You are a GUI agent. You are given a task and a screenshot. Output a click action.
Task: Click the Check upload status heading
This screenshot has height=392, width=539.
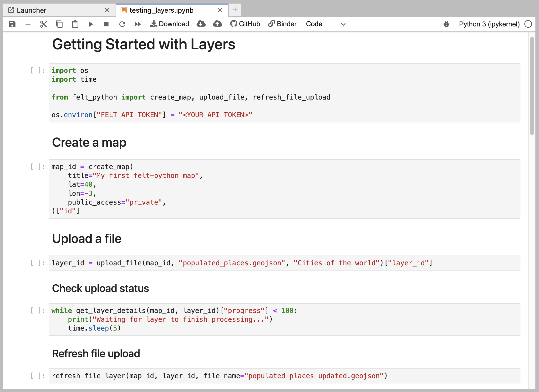coord(100,288)
